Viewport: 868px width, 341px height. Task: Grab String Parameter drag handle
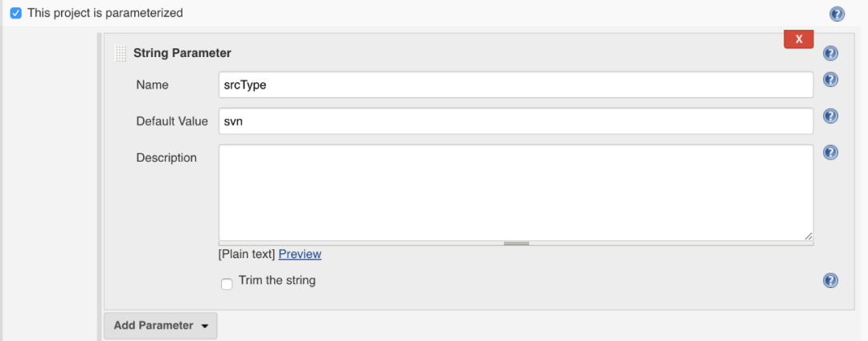[121, 54]
